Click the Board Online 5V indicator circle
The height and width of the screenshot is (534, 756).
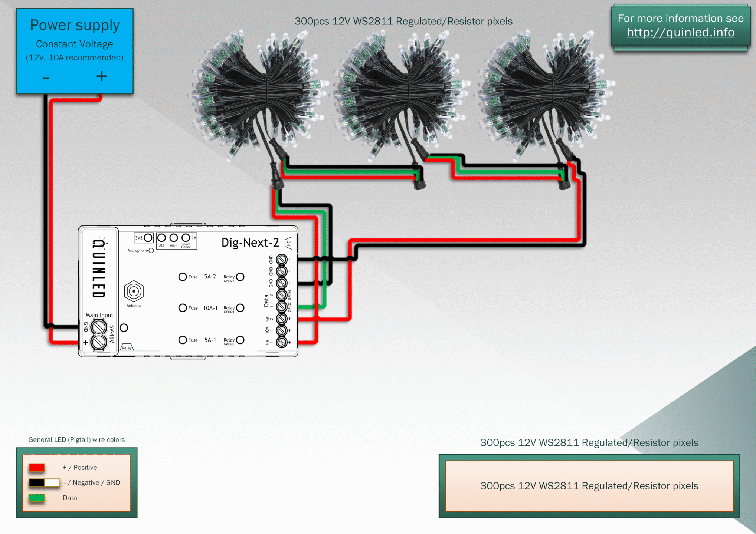click(x=186, y=237)
